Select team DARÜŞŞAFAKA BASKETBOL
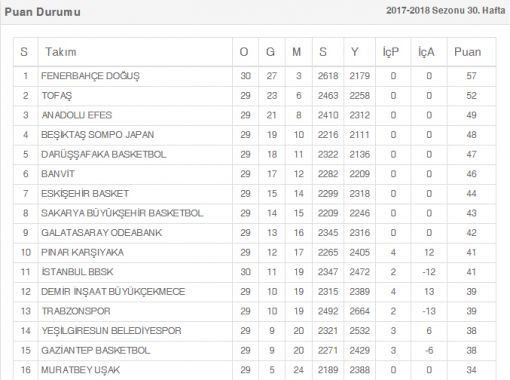510x380 pixels. point(104,154)
